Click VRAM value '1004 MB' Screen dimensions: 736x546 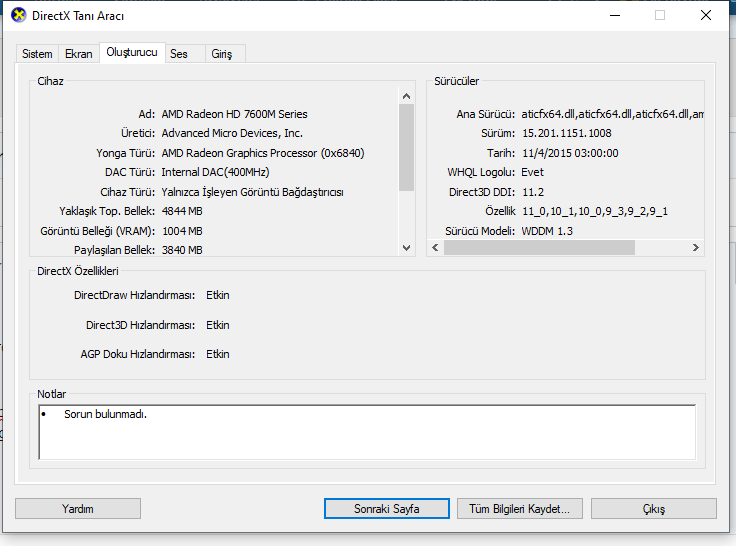(182, 231)
